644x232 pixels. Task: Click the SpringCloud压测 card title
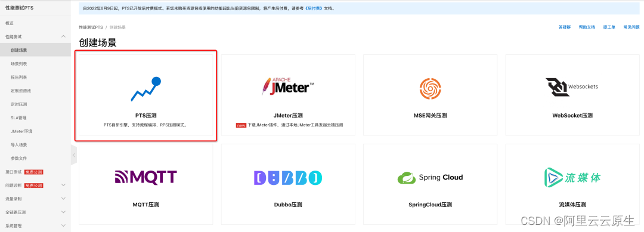[430, 205]
